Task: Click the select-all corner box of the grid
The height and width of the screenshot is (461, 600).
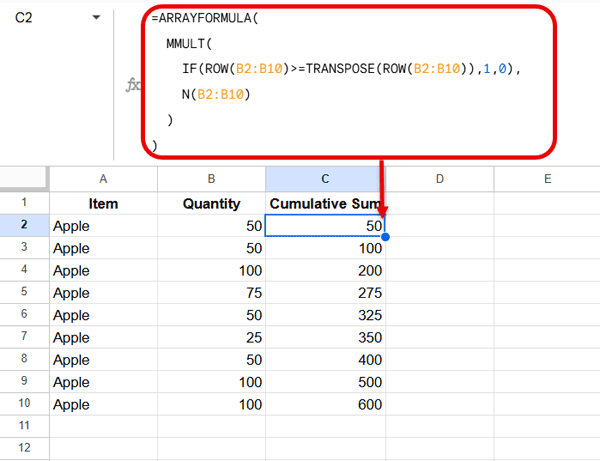Action: coord(24,179)
